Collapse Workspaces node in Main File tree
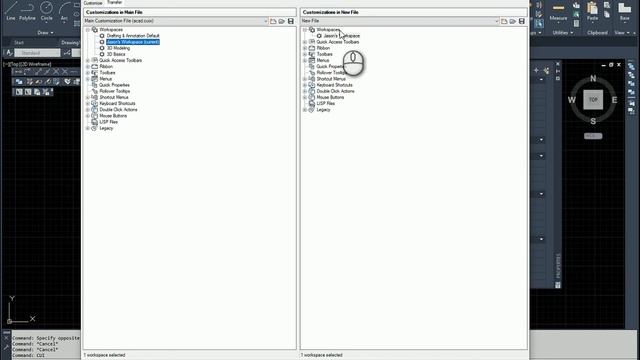Image resolution: width=640 pixels, height=360 pixels. [x=88, y=30]
